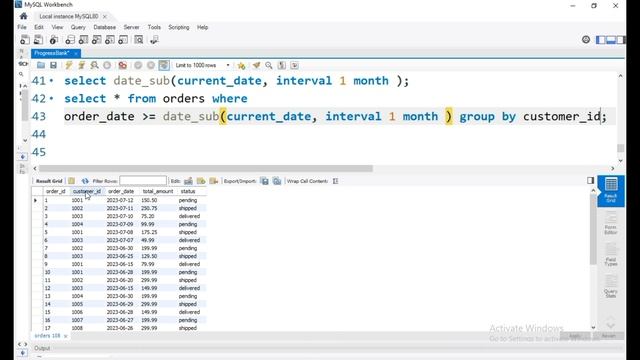Click the customer_id column header
Image resolution: width=640 pixels, height=360 pixels.
[87, 191]
